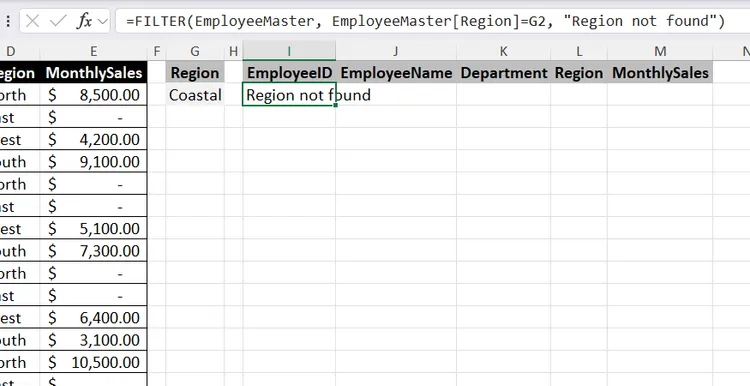Select the Region header cell in column L
Image resolution: width=750 pixels, height=386 pixels.
[x=579, y=73]
